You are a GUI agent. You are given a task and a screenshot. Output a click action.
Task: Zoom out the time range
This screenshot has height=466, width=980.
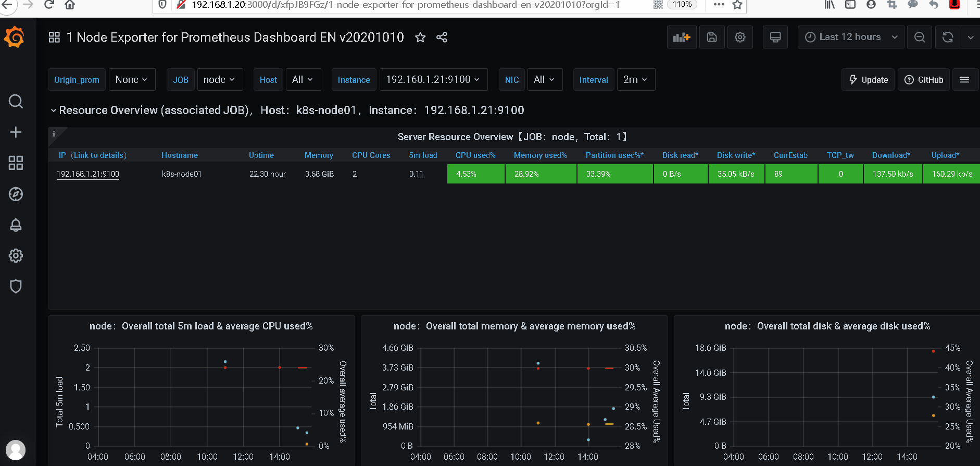pyautogui.click(x=920, y=37)
